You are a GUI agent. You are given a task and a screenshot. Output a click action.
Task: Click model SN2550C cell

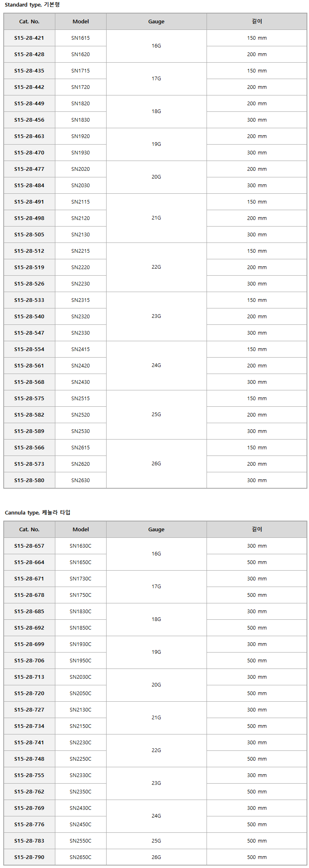[81, 841]
